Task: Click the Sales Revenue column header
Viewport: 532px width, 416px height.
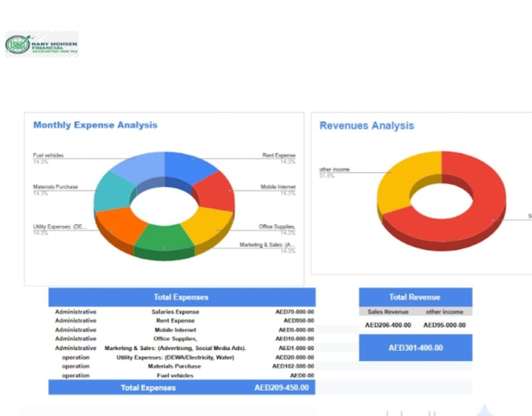Action: (388, 312)
